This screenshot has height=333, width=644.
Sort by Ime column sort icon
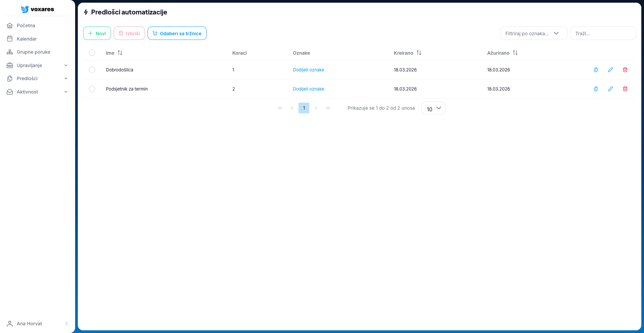pyautogui.click(x=120, y=53)
